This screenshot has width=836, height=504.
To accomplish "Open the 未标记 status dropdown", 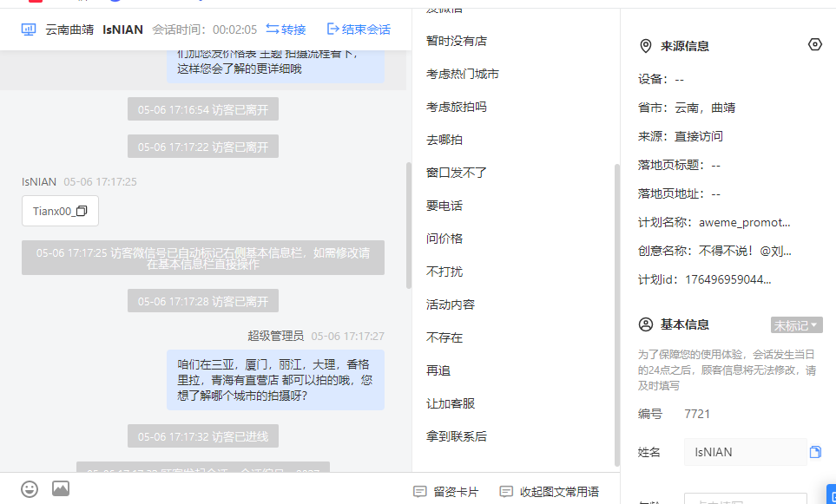I will pos(797,325).
